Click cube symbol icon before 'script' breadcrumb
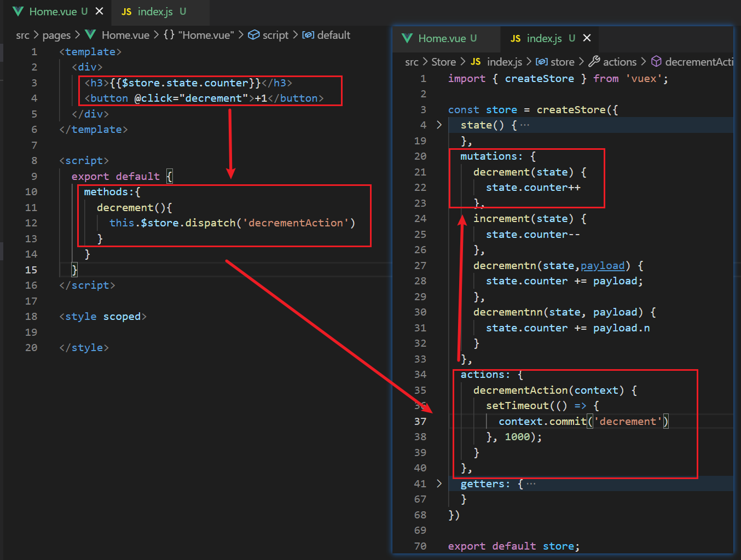 click(253, 35)
